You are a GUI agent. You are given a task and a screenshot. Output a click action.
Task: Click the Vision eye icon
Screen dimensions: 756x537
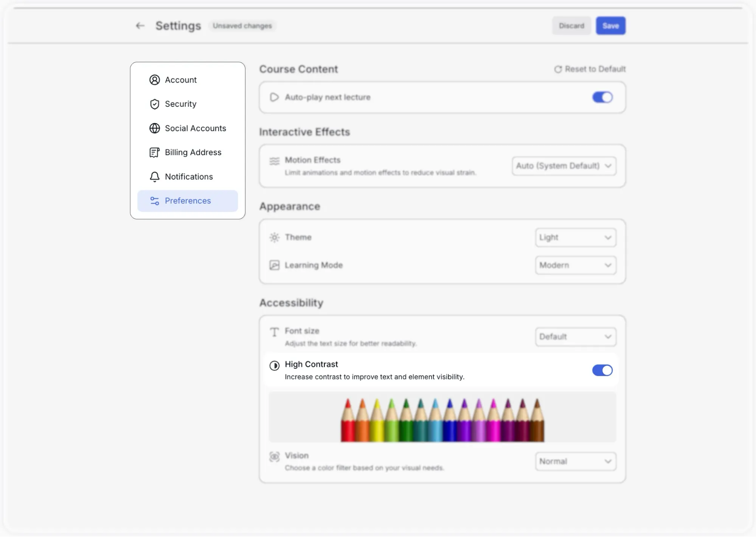tap(274, 457)
